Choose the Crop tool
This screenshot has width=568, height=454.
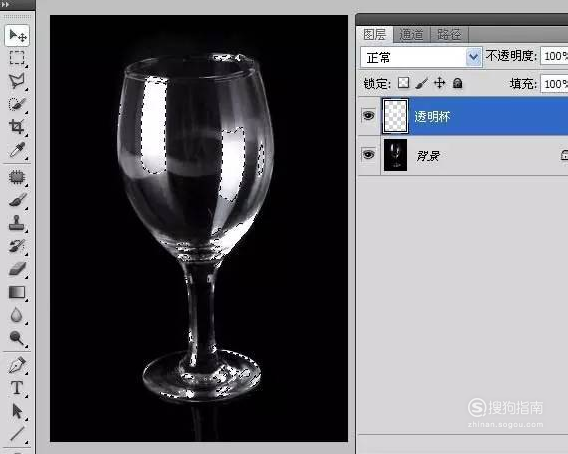[x=17, y=126]
